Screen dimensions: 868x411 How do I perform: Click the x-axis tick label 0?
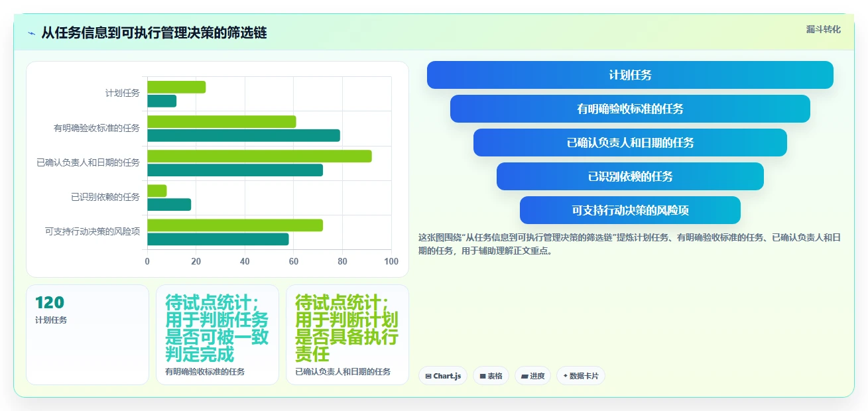147,261
